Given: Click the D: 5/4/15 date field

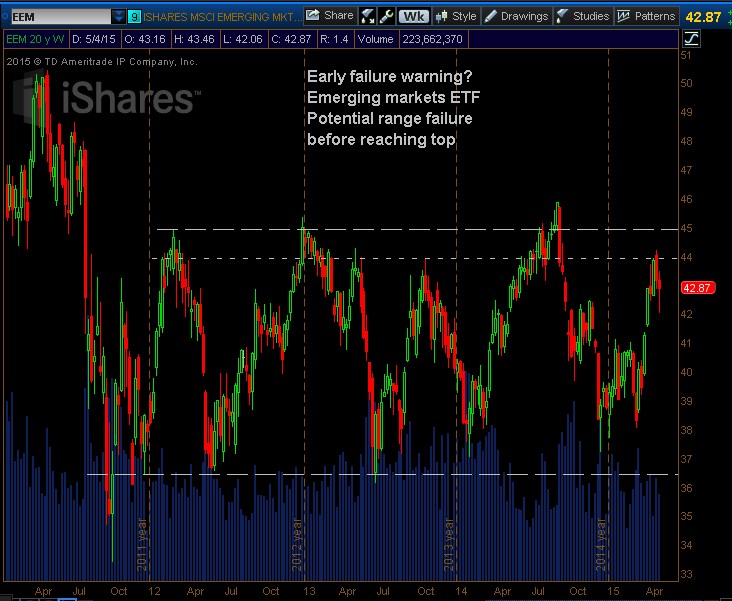Looking at the screenshot, I should pyautogui.click(x=94, y=39).
